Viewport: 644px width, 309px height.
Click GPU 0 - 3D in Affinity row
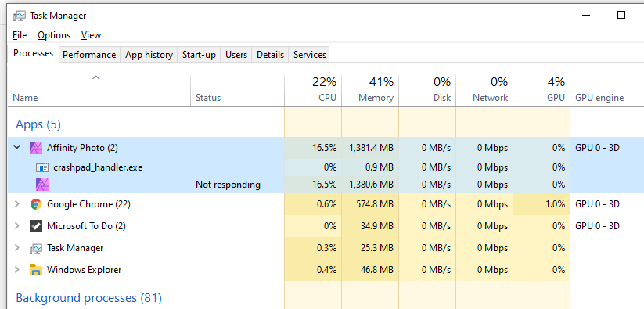click(x=597, y=148)
